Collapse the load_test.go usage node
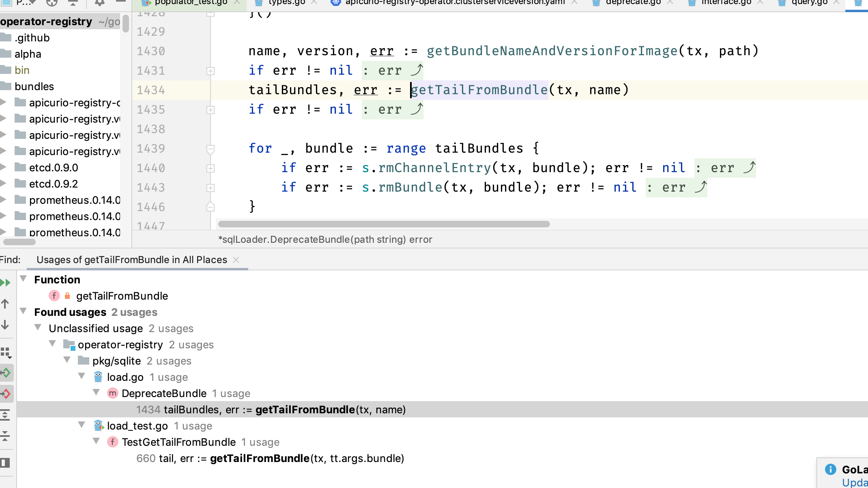The image size is (868, 488). coord(82,425)
